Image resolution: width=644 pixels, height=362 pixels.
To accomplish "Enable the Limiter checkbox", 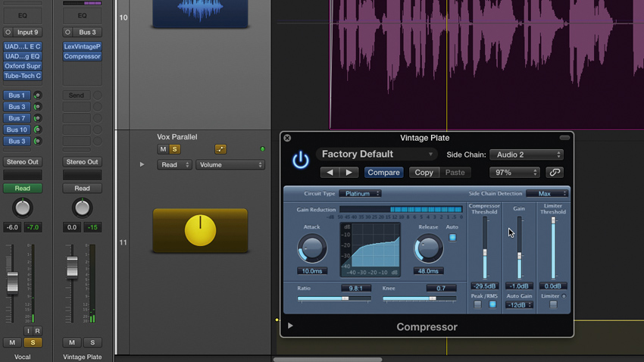I will 553,304.
